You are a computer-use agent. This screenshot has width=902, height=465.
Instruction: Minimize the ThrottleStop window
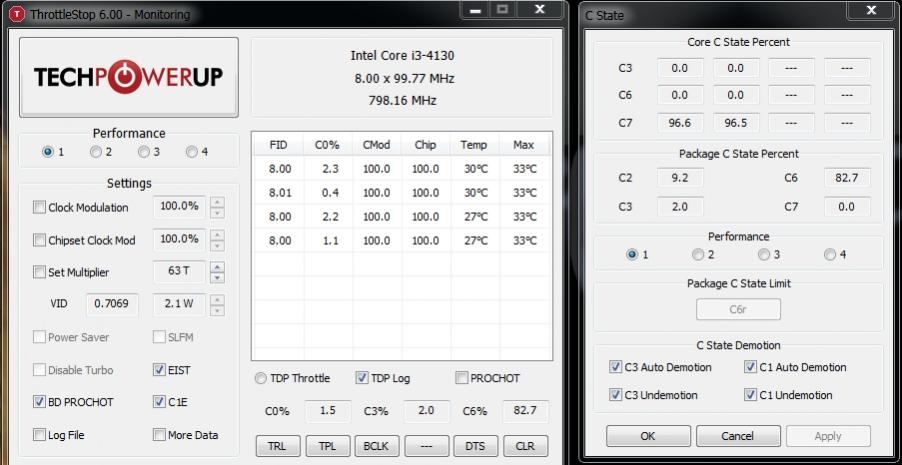[475, 10]
